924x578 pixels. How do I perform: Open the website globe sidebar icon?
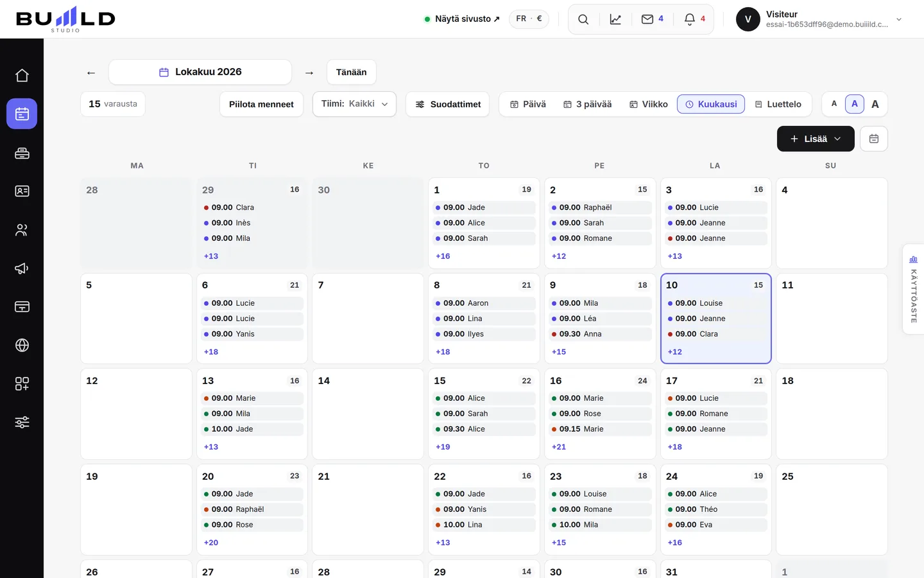point(22,346)
